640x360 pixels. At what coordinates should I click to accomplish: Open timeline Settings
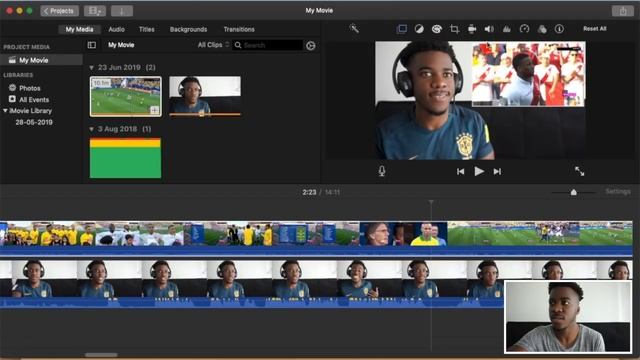click(618, 191)
